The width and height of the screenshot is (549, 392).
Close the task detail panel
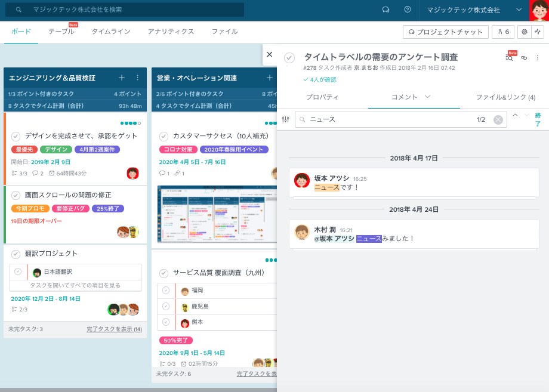[x=269, y=54]
